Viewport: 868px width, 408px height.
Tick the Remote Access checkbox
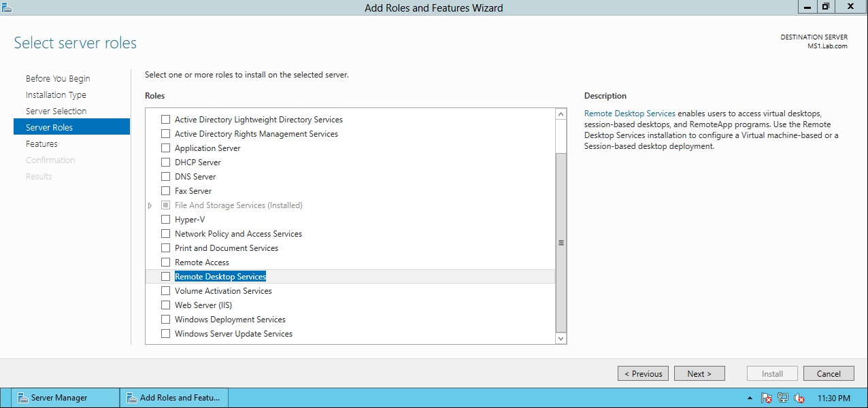click(165, 262)
